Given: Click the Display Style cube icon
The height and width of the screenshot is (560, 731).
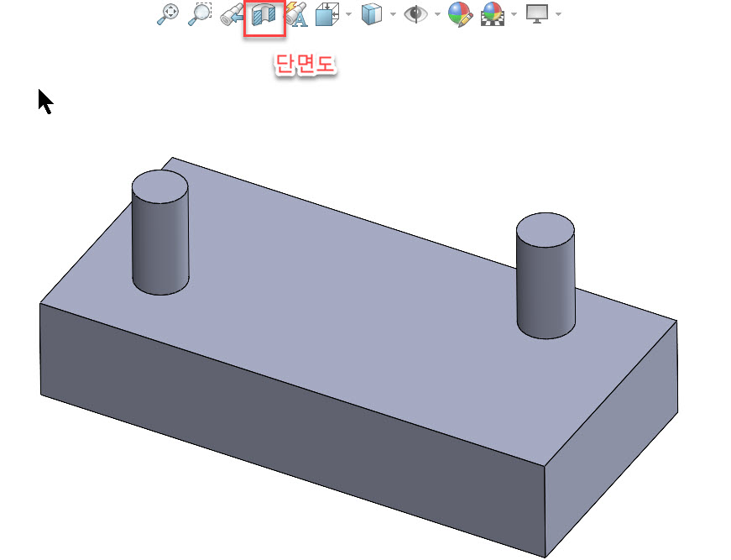Looking at the screenshot, I should point(372,14).
